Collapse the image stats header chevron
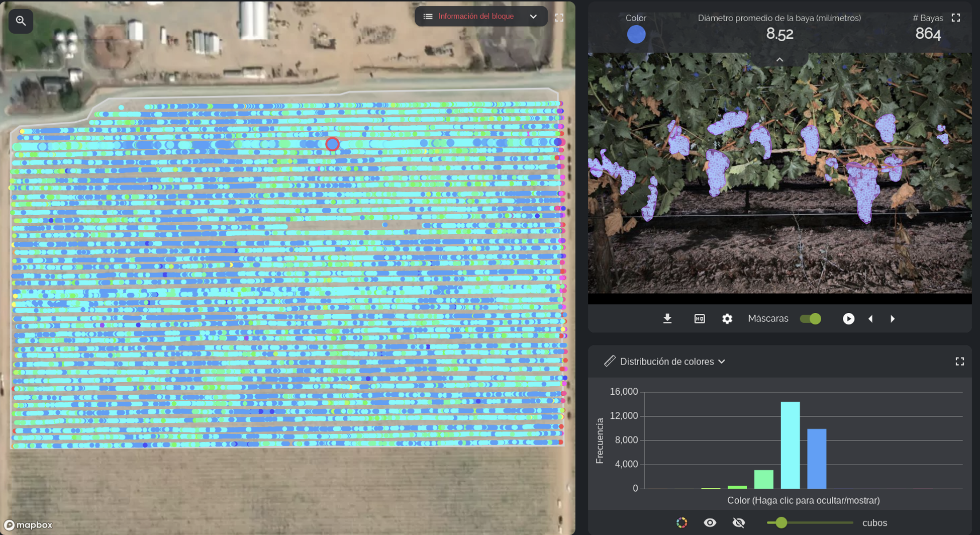 click(779, 60)
